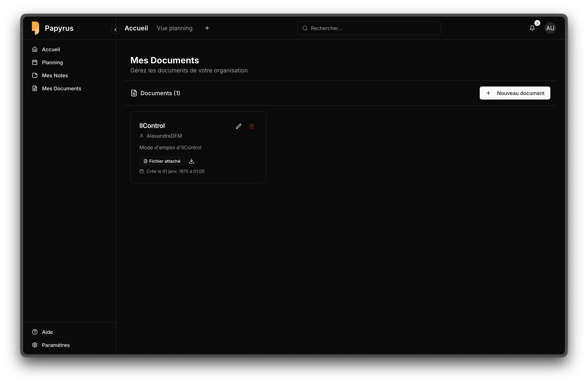Viewport: 588px width, 384px height.
Task: Download the attached file via download icon
Action: click(x=192, y=161)
